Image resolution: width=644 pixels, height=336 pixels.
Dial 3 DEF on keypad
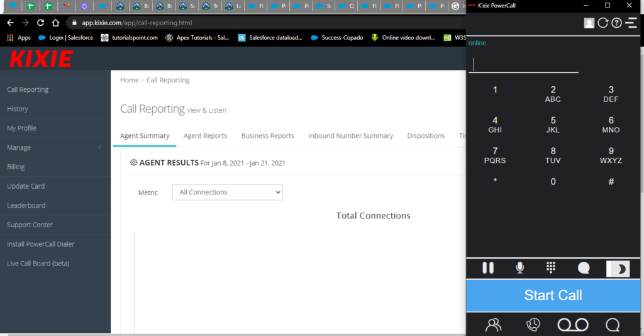611,94
